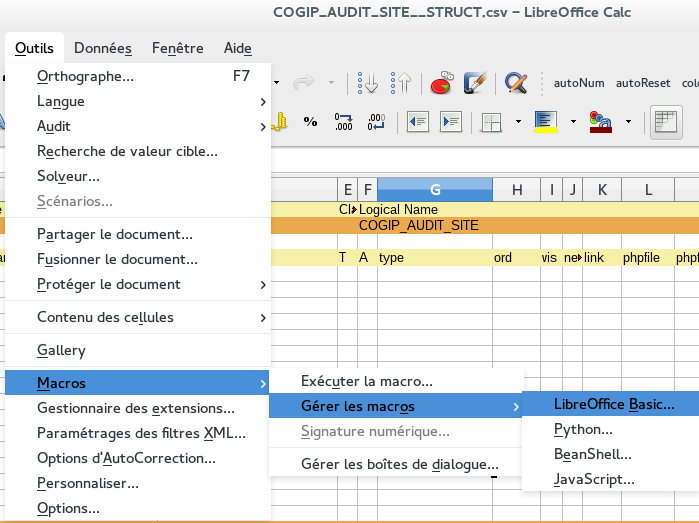Open Solveur... menu entry

tap(138, 177)
